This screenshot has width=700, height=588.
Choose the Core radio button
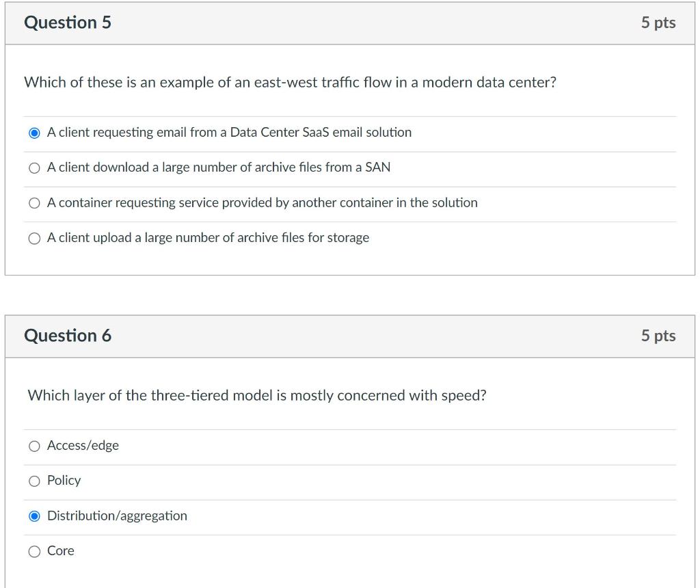click(34, 552)
